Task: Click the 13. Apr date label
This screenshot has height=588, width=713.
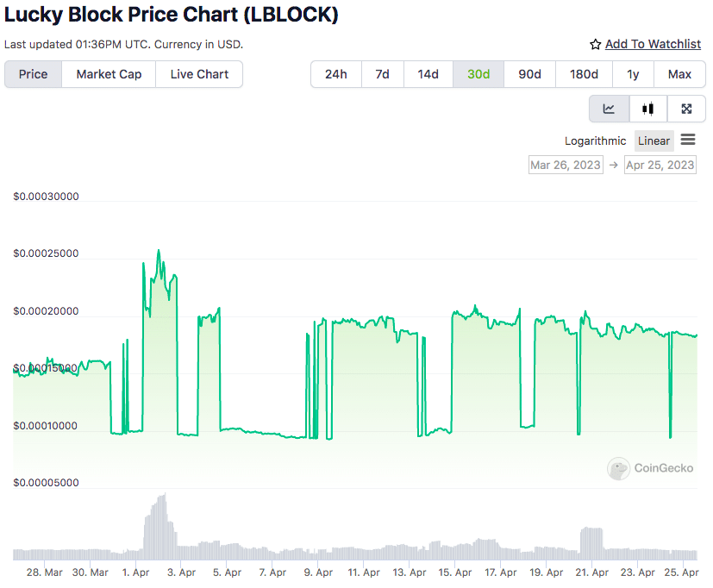Action: tap(410, 572)
